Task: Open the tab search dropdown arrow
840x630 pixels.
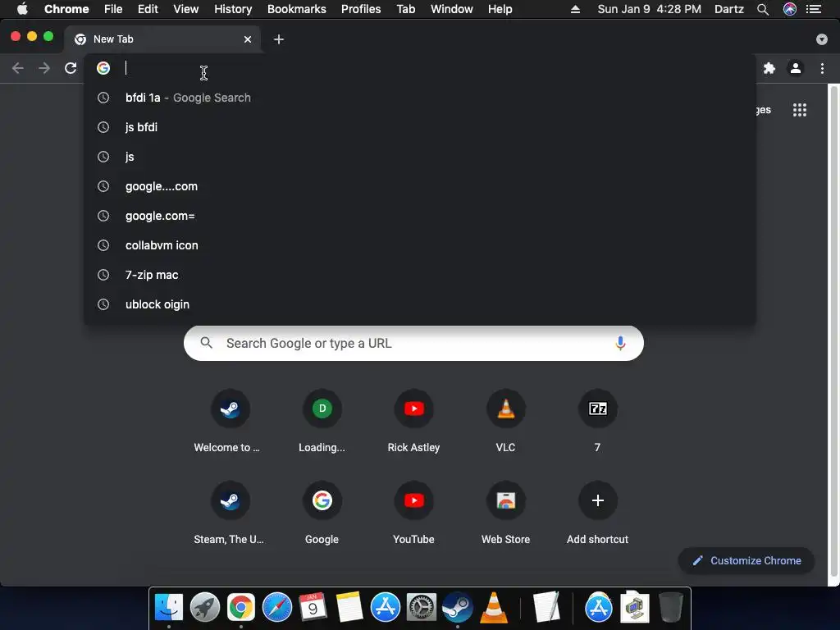Action: coord(822,39)
